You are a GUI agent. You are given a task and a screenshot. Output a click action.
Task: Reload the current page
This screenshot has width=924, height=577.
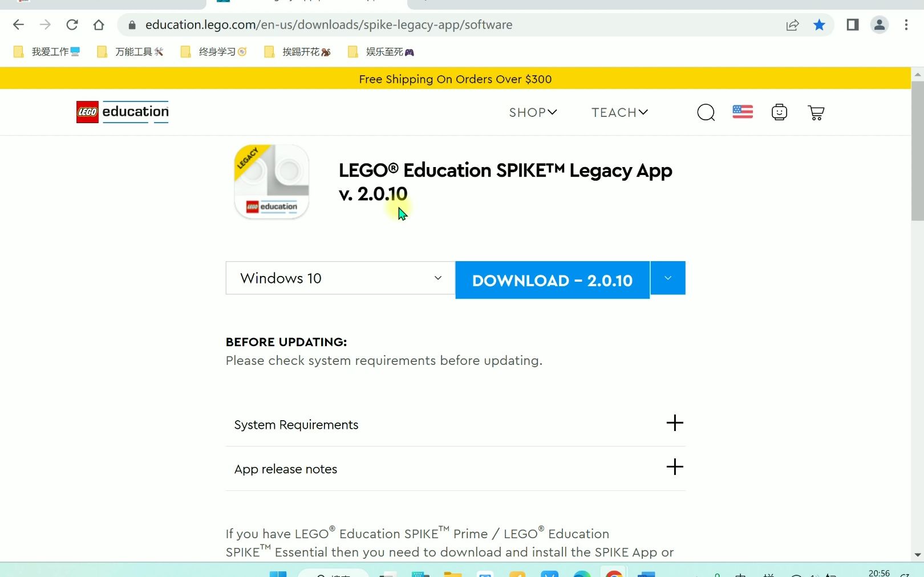(72, 25)
